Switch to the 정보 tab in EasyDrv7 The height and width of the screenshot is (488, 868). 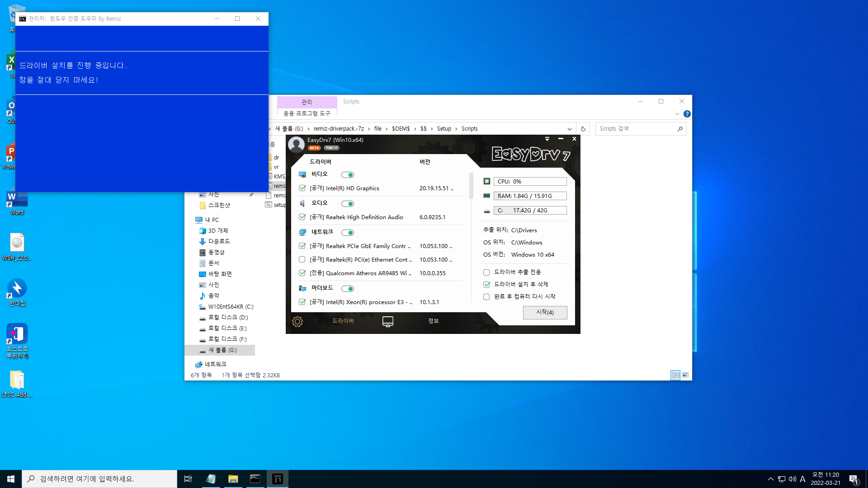pyautogui.click(x=433, y=321)
